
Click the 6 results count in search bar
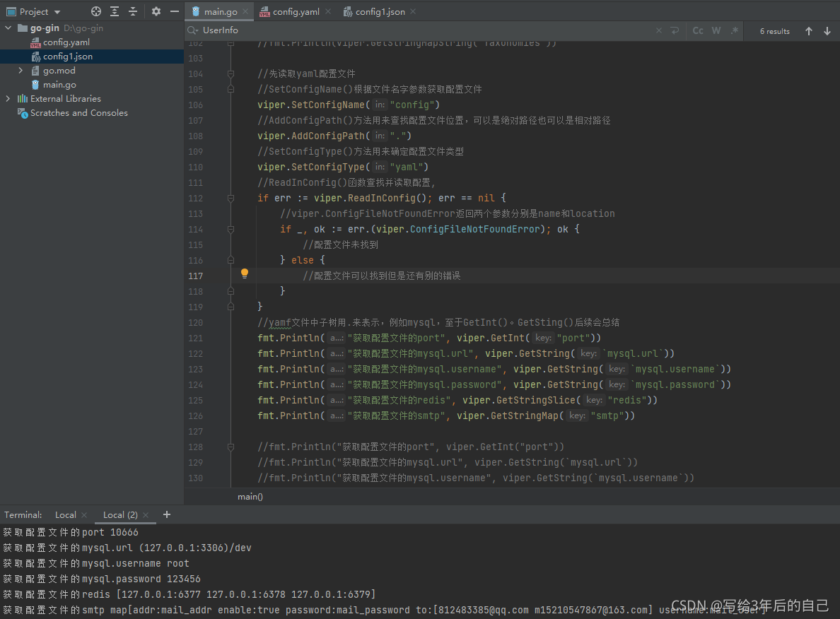tap(774, 30)
